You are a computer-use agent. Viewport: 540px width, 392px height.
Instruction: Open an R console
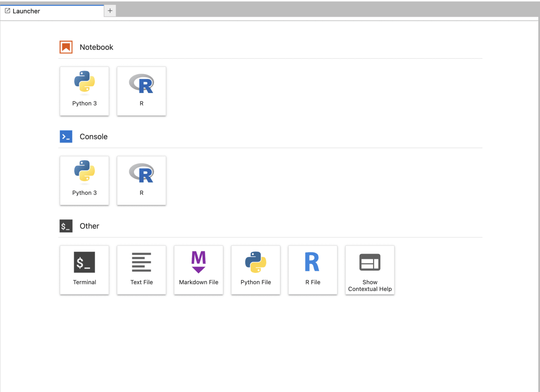click(142, 181)
